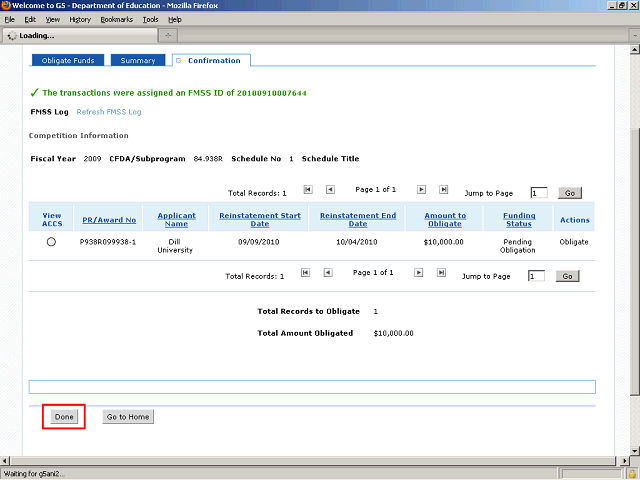This screenshot has height=480, width=640.
Task: Go to next page in bottom pager
Action: click(418, 273)
